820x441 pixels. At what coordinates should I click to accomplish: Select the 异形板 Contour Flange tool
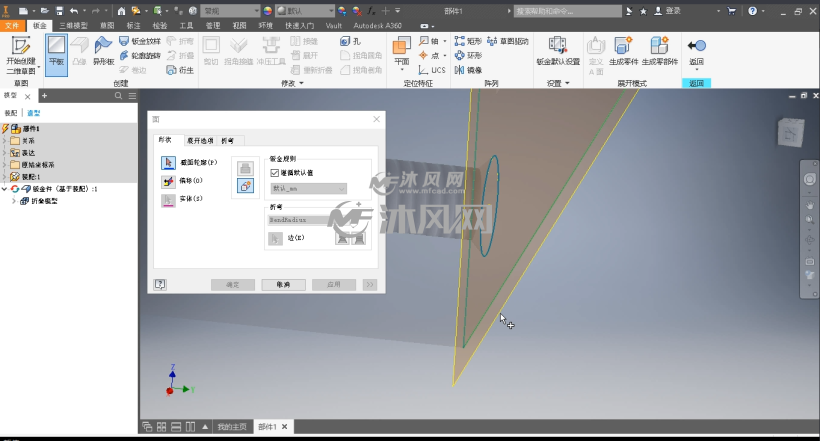(x=103, y=52)
